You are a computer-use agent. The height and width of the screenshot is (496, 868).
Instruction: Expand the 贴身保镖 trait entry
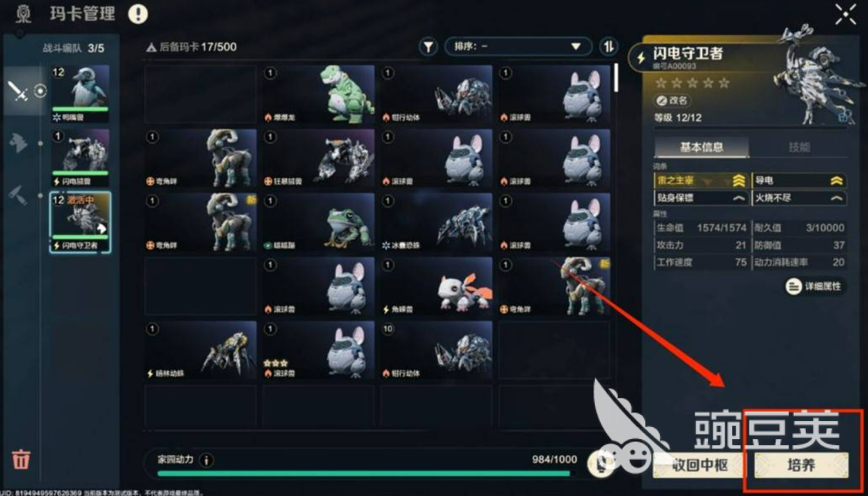[x=701, y=198]
